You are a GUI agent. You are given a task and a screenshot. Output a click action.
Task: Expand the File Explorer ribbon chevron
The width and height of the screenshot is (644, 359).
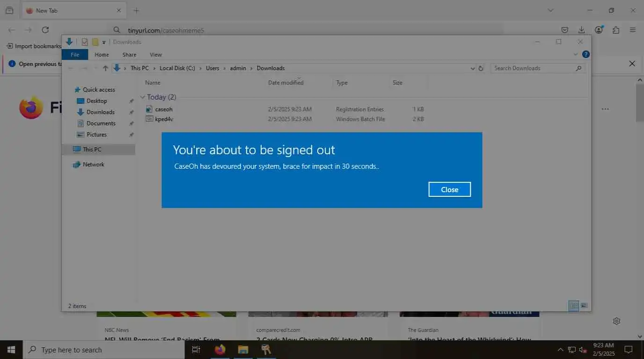[x=576, y=54]
